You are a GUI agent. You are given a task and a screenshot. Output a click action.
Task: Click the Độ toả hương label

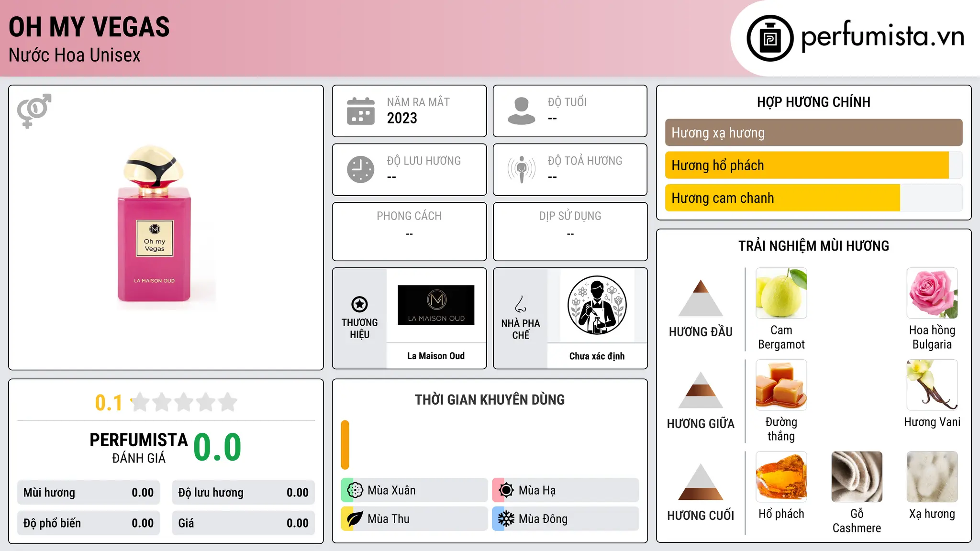(585, 161)
